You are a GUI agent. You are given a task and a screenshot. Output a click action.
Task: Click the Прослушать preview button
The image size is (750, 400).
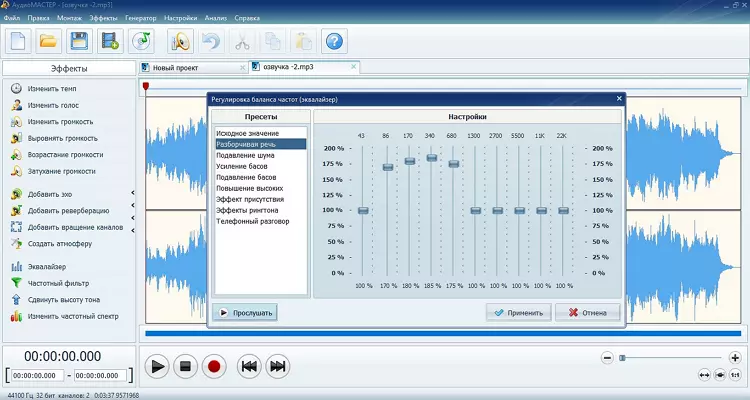point(245,312)
